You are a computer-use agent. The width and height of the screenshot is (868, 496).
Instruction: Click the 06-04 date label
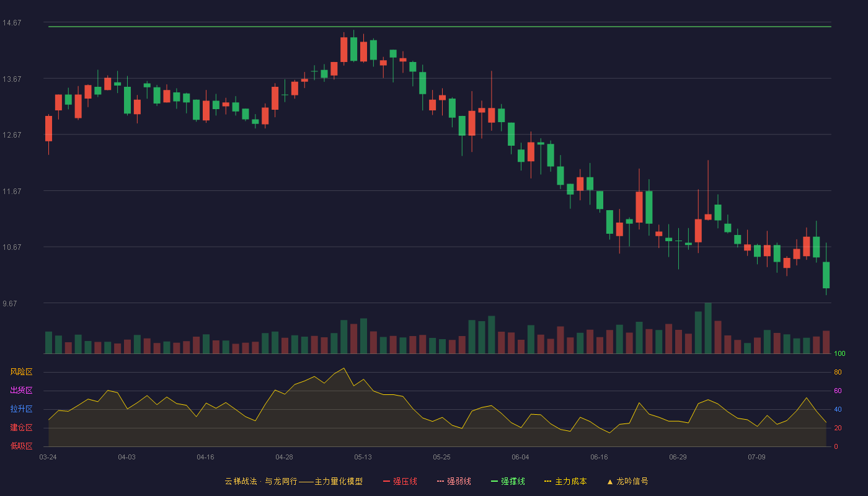[520, 457]
